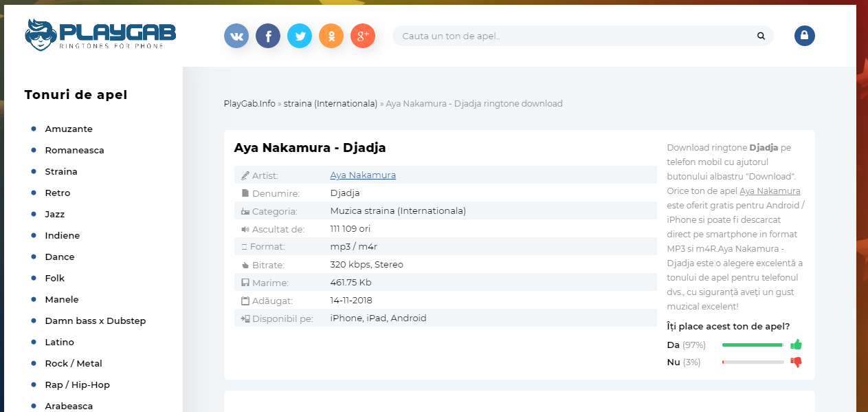Open the Jazz ringtones category

click(x=55, y=214)
